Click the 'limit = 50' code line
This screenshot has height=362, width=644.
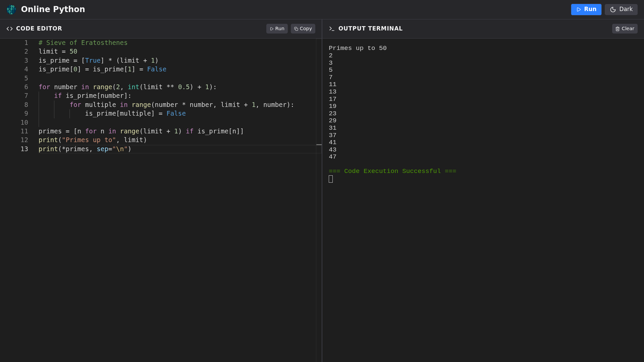click(x=58, y=52)
